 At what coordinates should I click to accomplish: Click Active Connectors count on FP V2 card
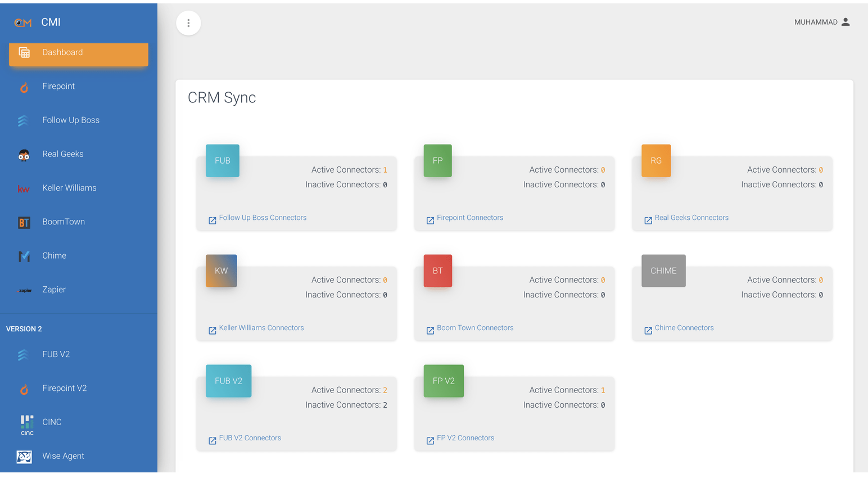point(603,390)
